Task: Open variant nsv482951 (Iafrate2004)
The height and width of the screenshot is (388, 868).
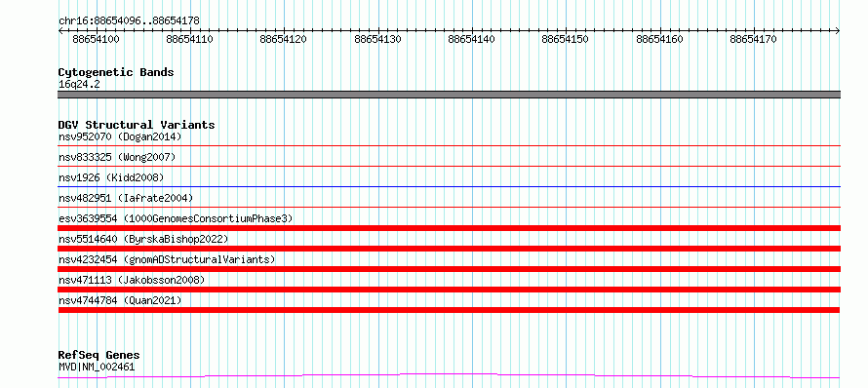Action: [126, 198]
